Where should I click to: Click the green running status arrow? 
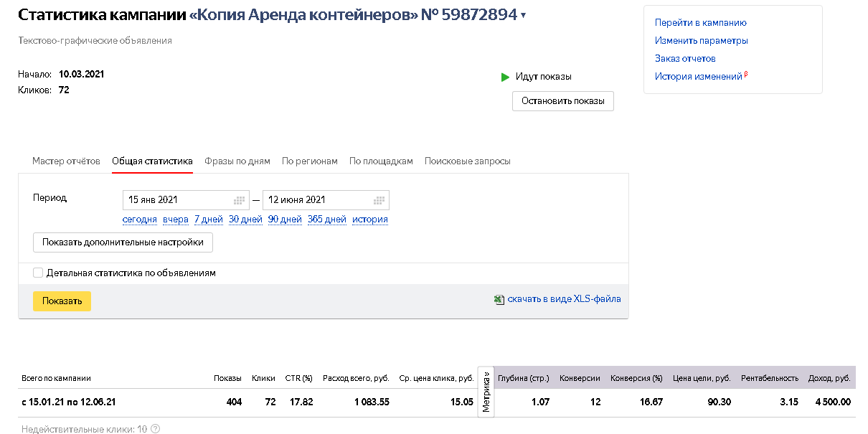(505, 77)
